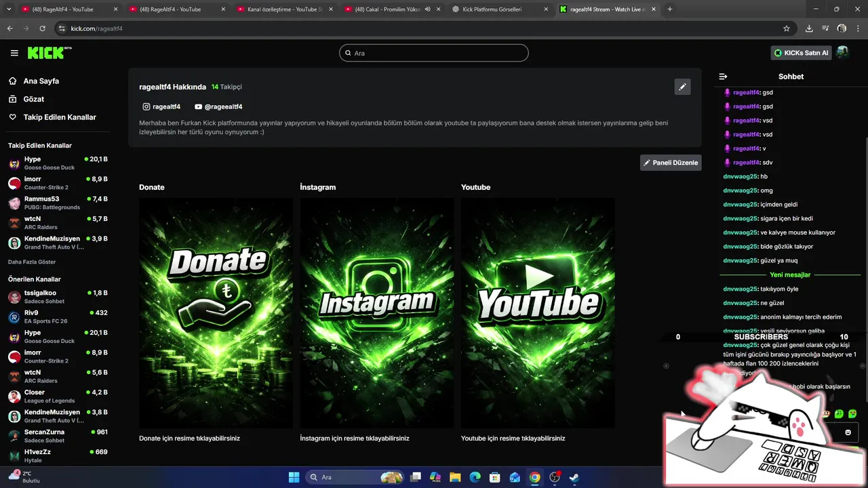Image resolution: width=868 pixels, height=488 pixels.
Task: Open OBS Studio from the taskbar
Action: (x=555, y=477)
